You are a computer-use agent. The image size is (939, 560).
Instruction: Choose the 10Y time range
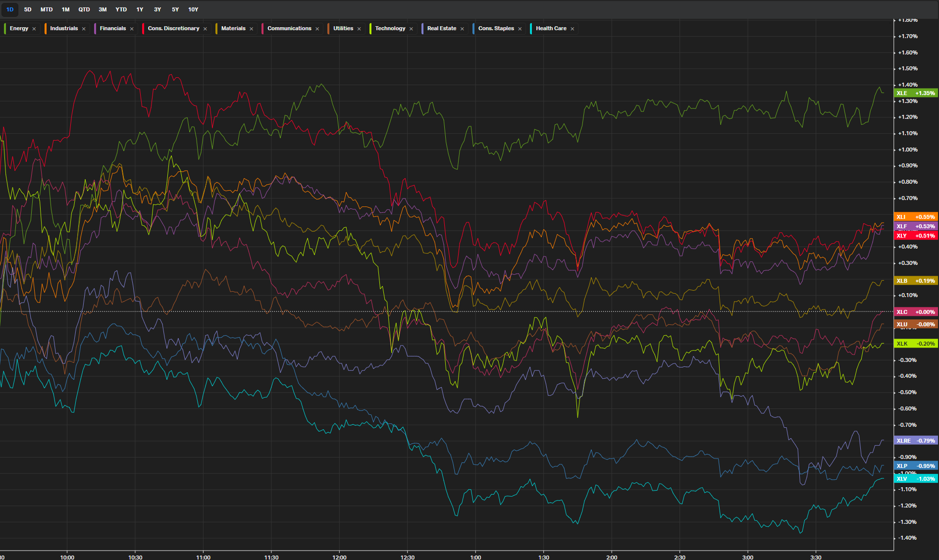pos(193,9)
